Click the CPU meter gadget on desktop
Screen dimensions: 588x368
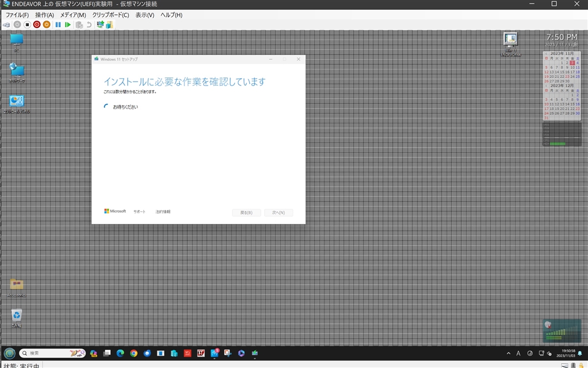click(562, 134)
